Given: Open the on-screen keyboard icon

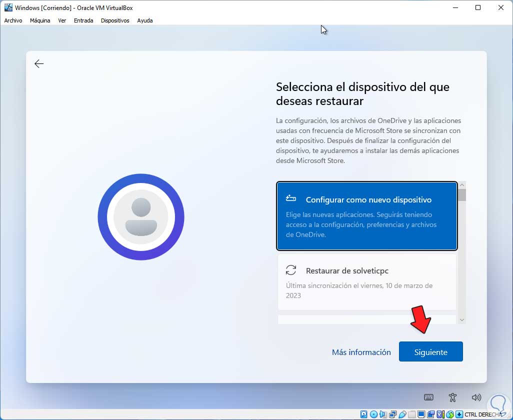Looking at the screenshot, I should 428,397.
